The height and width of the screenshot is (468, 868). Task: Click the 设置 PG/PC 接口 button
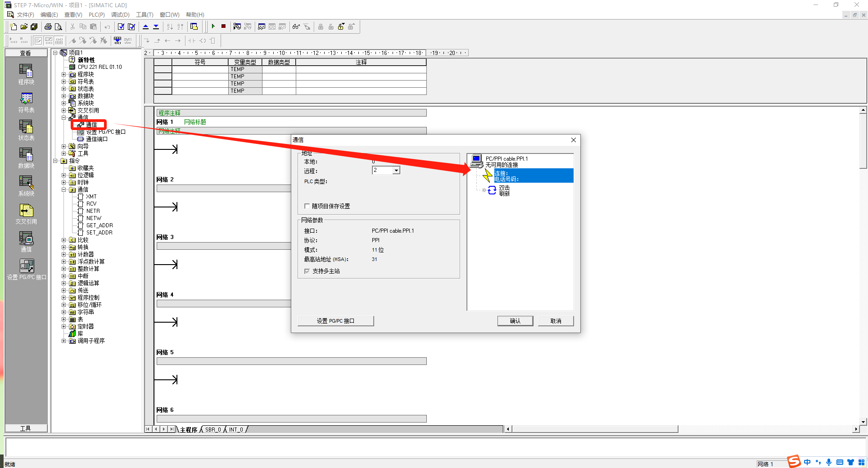click(x=335, y=321)
